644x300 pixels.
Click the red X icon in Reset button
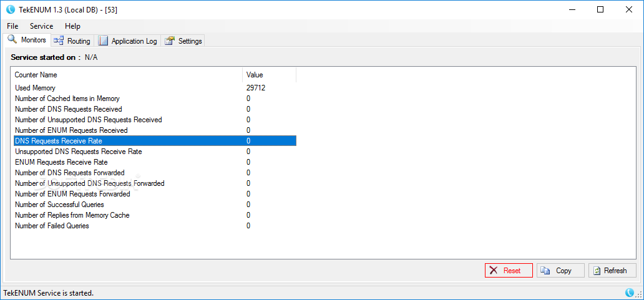(x=494, y=271)
